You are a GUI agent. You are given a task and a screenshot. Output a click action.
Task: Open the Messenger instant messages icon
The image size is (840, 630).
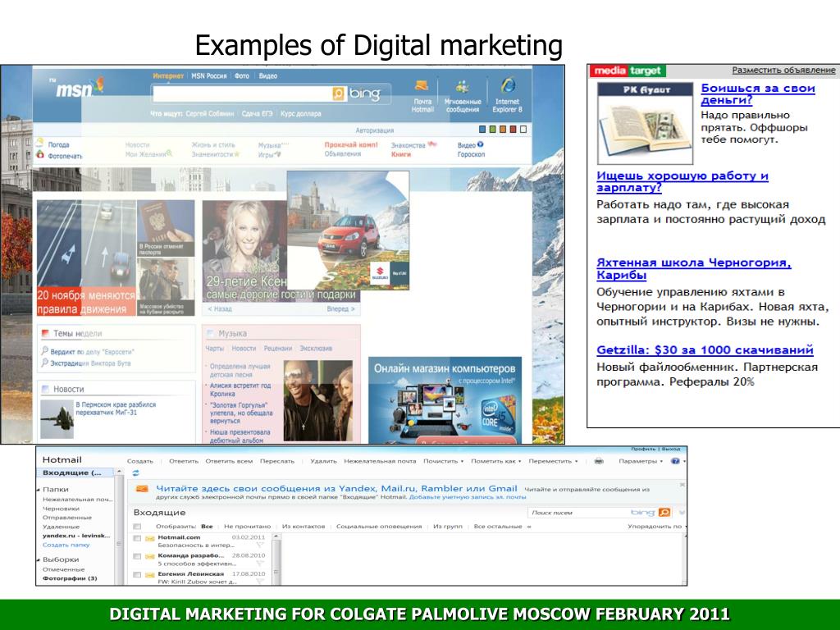pos(462,87)
